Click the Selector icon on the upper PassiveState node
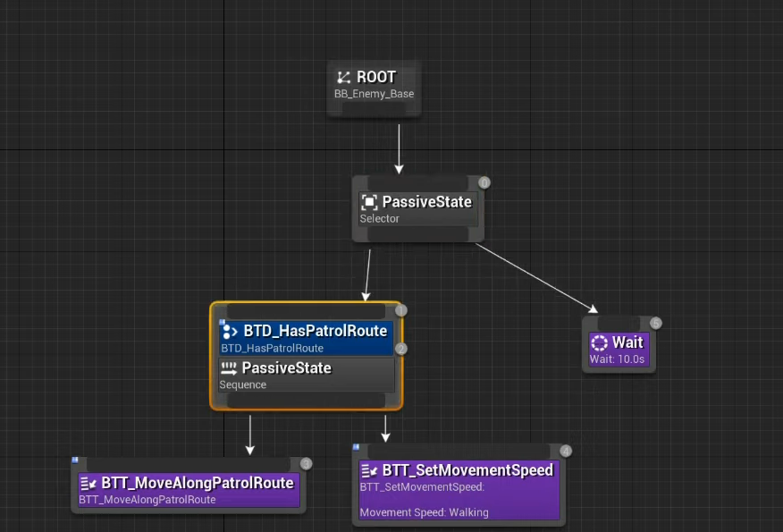This screenshot has height=532, width=783. [369, 202]
